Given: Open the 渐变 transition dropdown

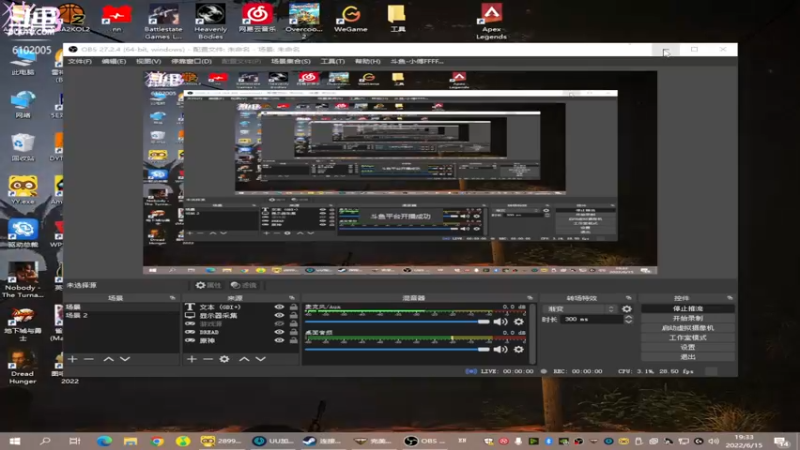Looking at the screenshot, I should [x=580, y=309].
